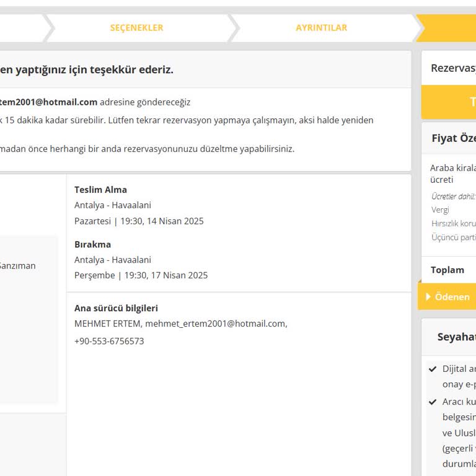Go to the AYRINTILAR step
Viewport: 476px width, 476px height.
tap(321, 28)
